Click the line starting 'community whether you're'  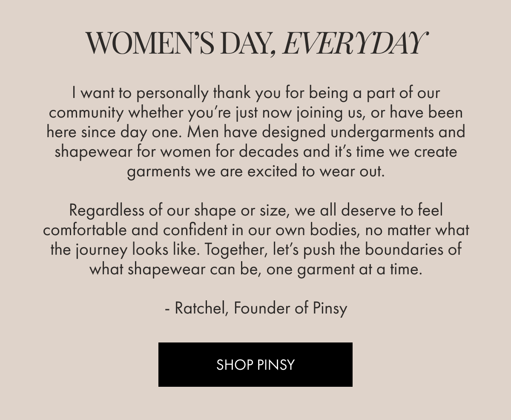click(x=255, y=112)
